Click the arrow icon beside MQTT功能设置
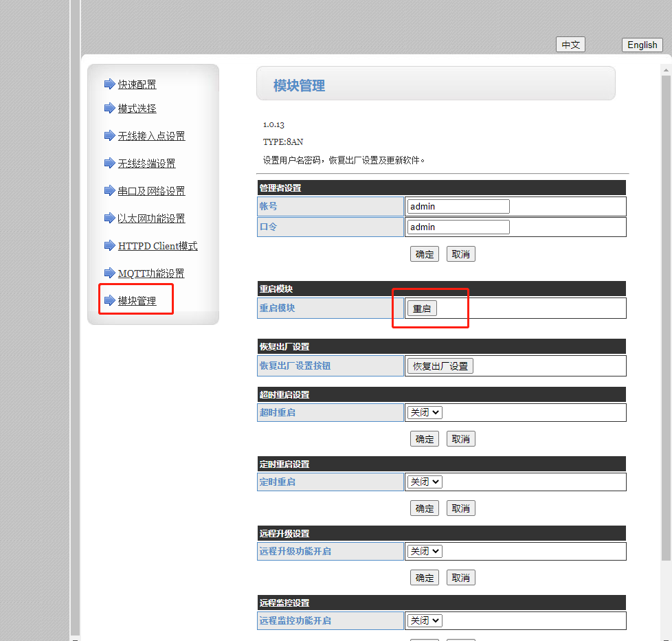672x641 pixels. pos(109,273)
